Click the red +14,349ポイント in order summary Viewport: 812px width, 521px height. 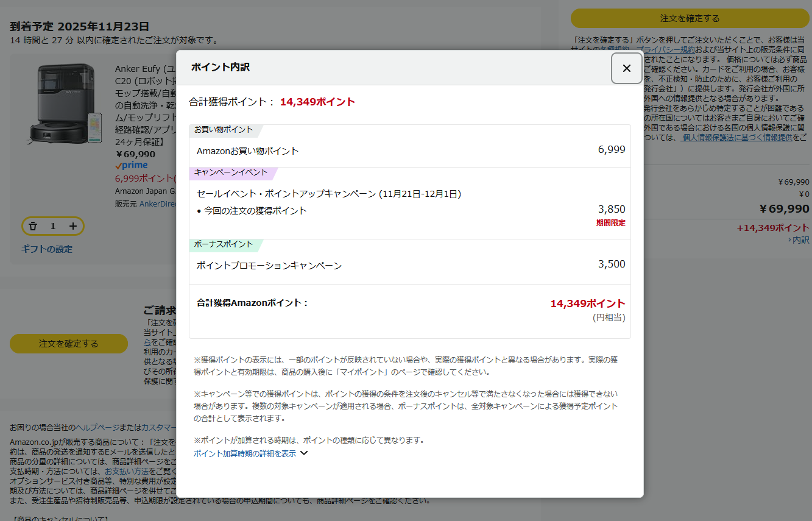click(x=772, y=228)
